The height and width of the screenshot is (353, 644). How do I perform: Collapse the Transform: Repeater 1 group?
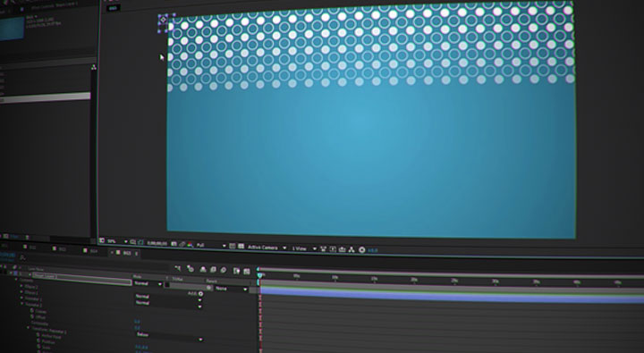(29, 328)
